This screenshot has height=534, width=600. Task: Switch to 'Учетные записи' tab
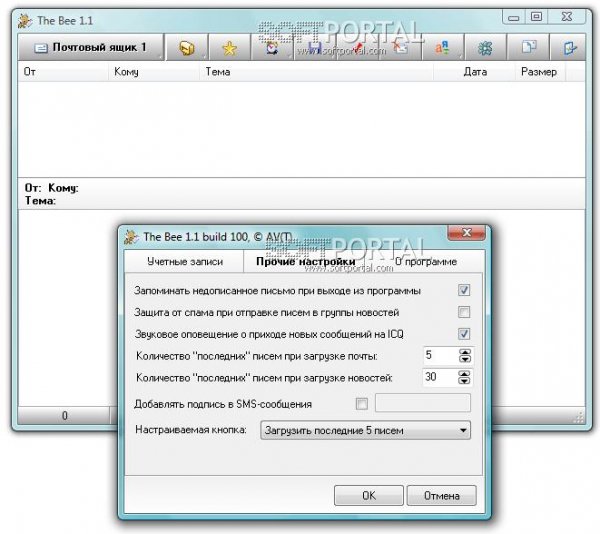tap(185, 262)
